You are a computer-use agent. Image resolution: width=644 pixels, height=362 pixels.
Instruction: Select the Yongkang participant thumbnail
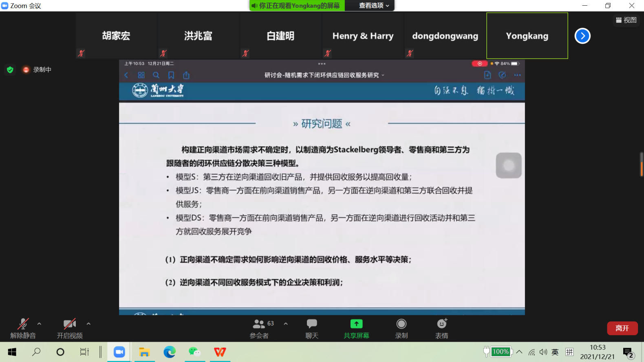click(x=527, y=36)
